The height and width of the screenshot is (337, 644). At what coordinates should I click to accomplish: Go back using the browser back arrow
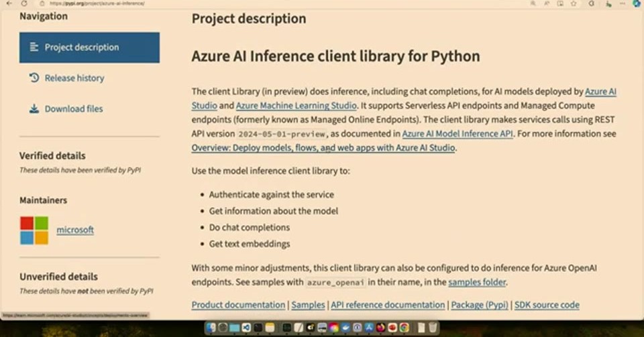[x=9, y=3]
